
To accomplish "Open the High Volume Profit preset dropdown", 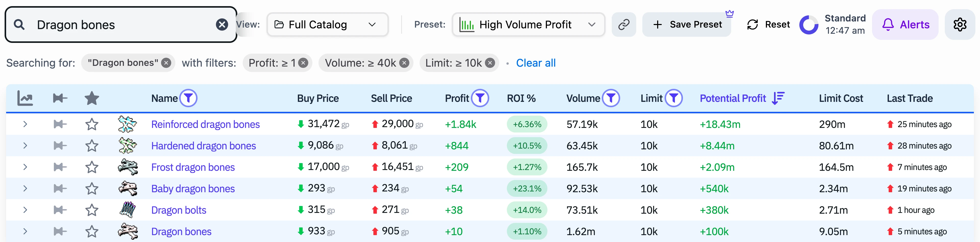I will point(528,25).
